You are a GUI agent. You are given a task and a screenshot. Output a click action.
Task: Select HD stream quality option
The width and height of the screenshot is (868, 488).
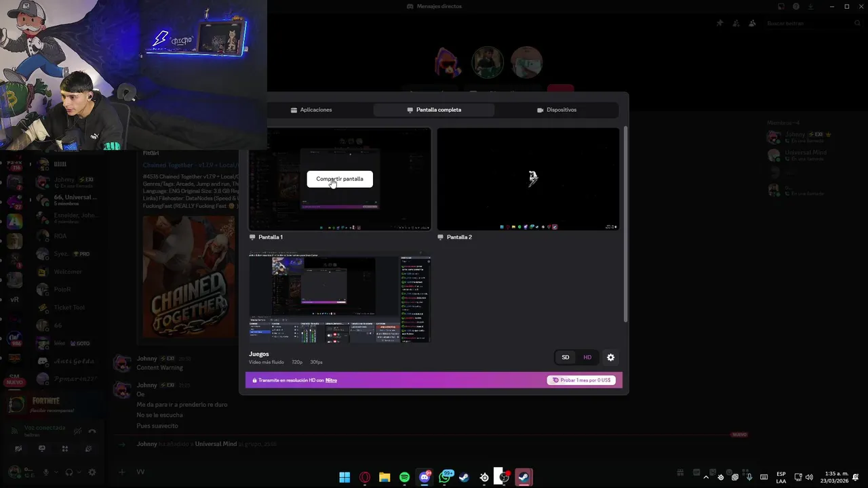coord(587,357)
